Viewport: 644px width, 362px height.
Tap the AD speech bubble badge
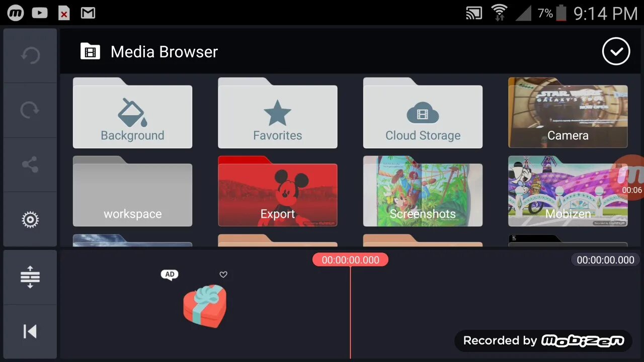[x=170, y=275]
